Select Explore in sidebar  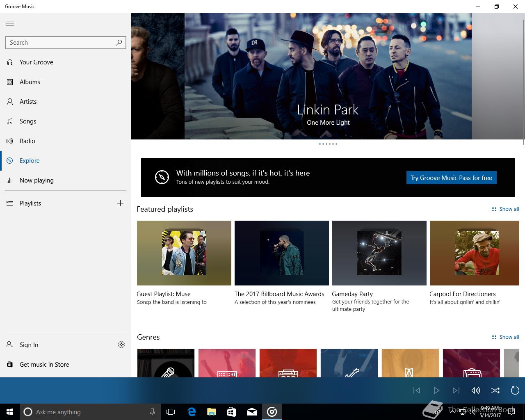(66, 161)
